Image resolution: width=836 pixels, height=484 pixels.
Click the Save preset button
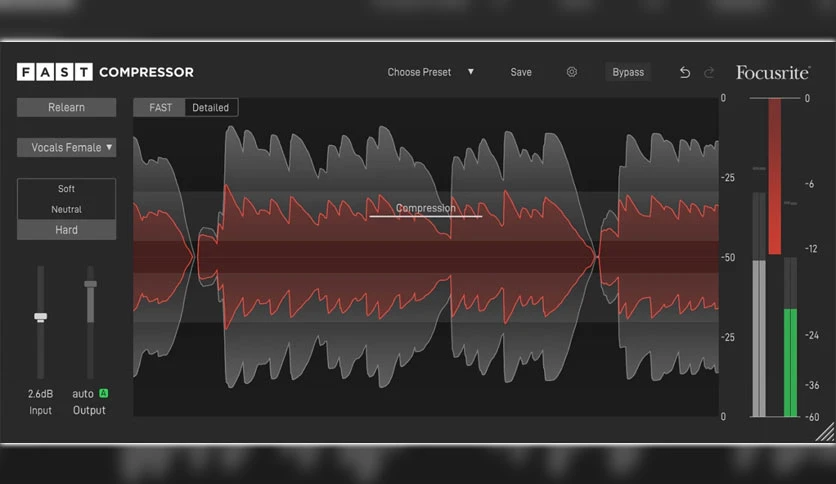[x=521, y=72]
